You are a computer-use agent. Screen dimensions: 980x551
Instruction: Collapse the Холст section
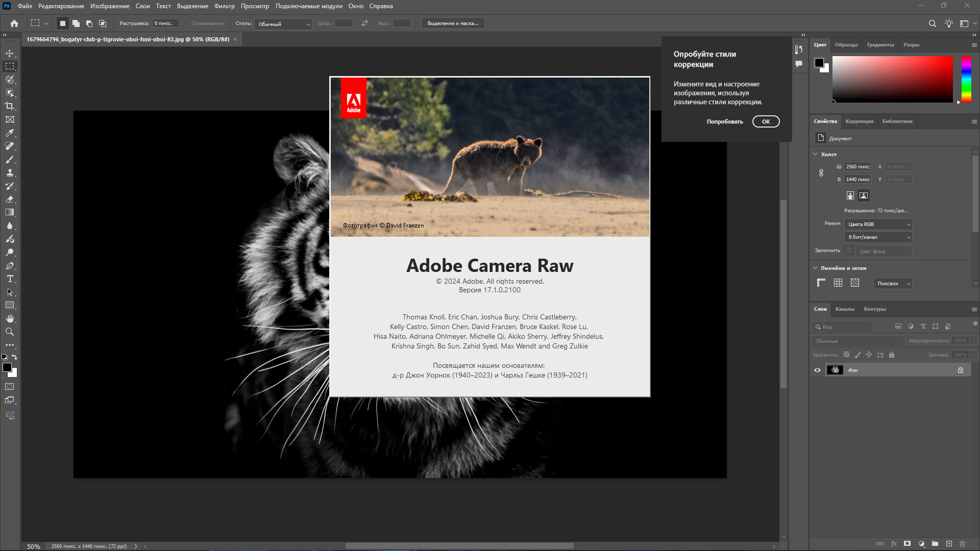[x=815, y=154]
